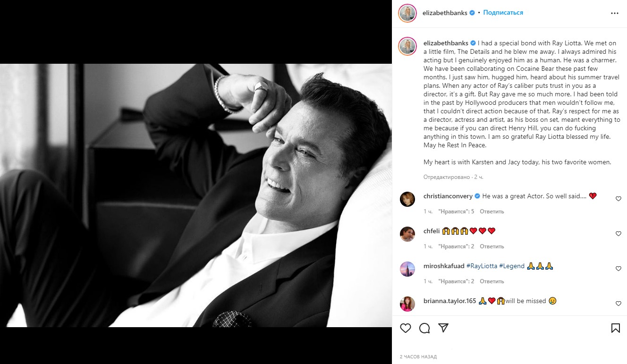The height and width of the screenshot is (364, 627).
Task: Open elizabethbanks profile avatar in header
Action: click(407, 13)
